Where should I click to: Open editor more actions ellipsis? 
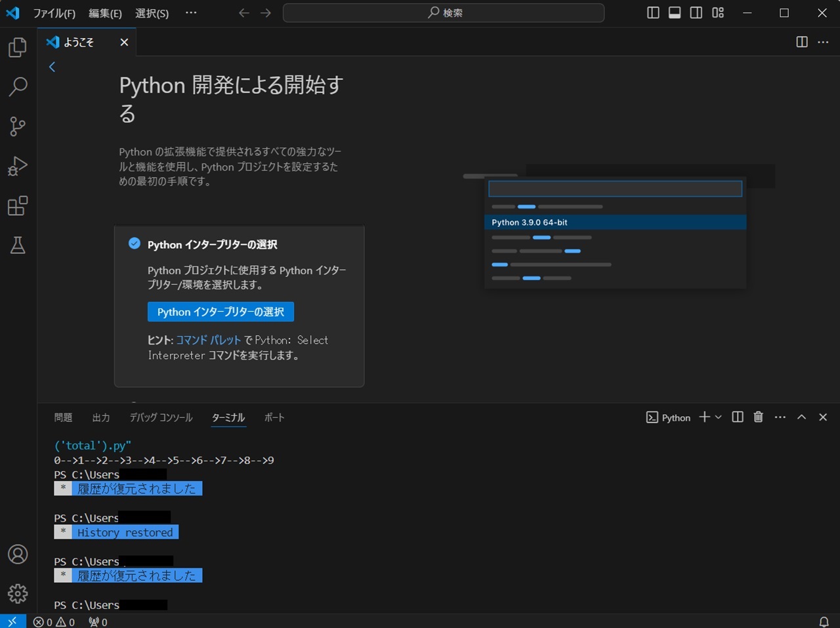823,42
